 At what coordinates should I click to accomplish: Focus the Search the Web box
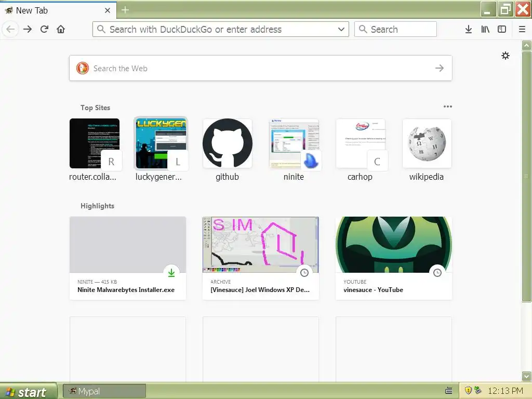coord(261,68)
